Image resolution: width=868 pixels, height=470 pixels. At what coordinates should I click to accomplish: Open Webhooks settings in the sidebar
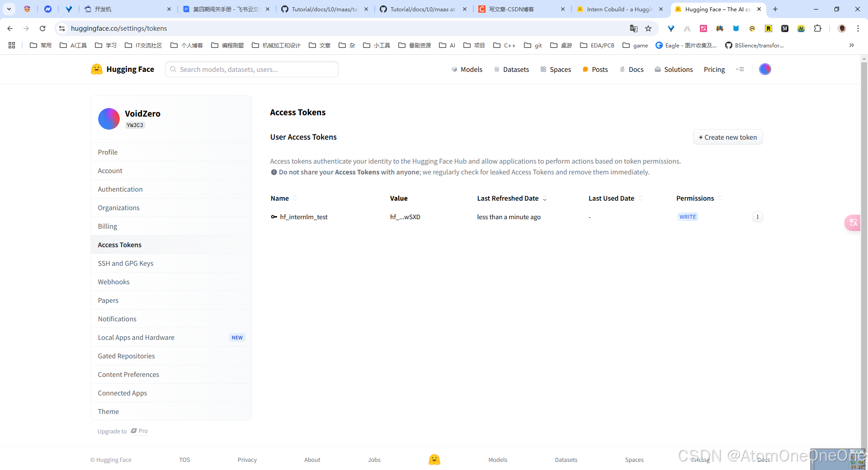point(171,282)
